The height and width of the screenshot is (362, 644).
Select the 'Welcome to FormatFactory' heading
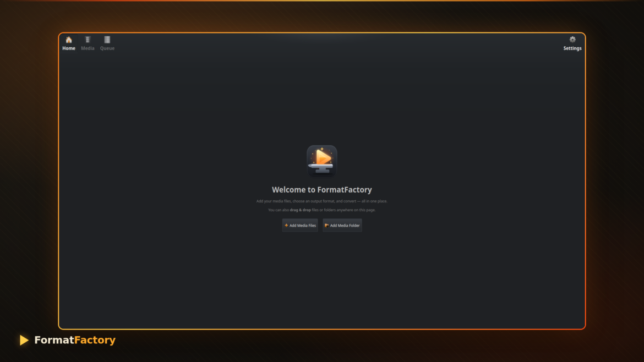point(322,190)
